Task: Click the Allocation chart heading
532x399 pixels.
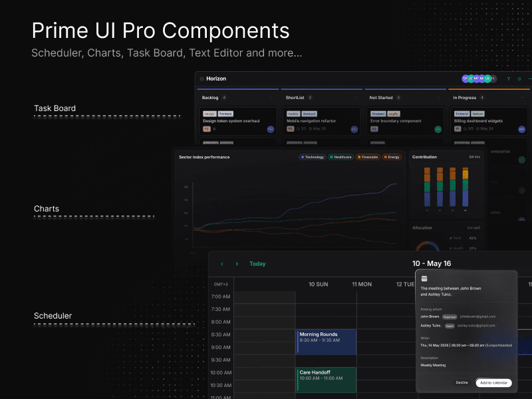Action: coord(422,228)
